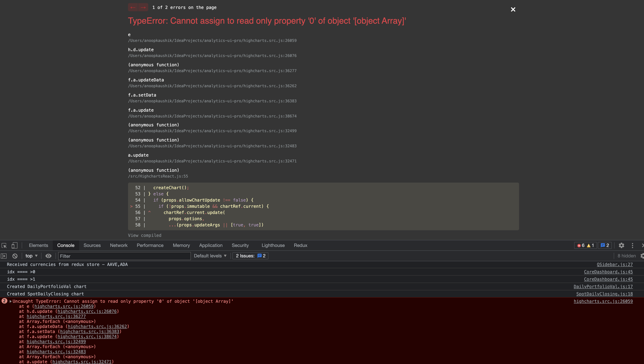
Task: Switch to the Sources tab
Action: coord(92,246)
